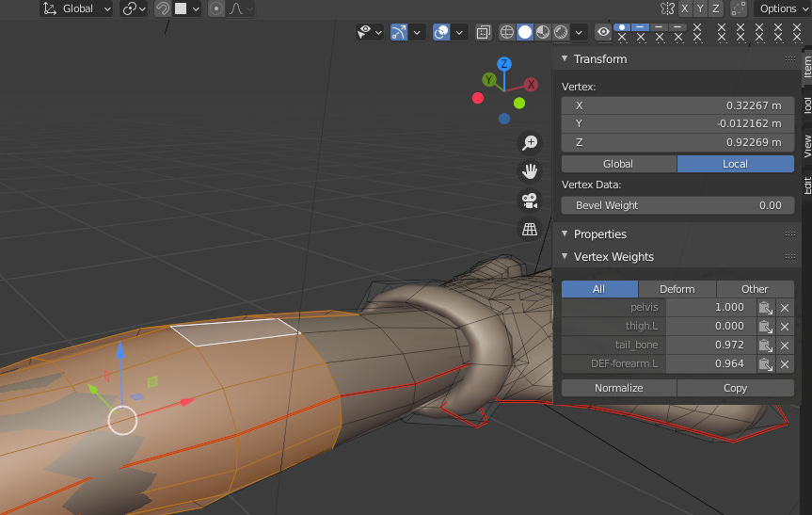Click the unlabeled blue negative Z gizmo dot

click(504, 119)
